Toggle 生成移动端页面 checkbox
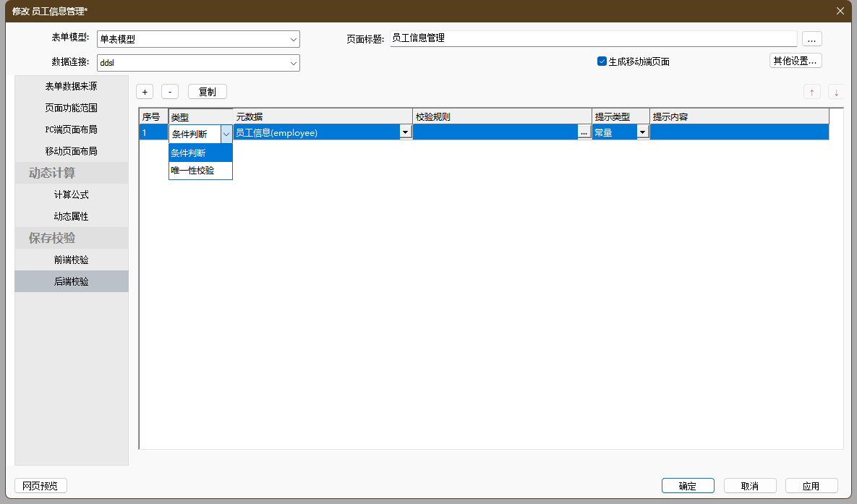 click(x=602, y=61)
